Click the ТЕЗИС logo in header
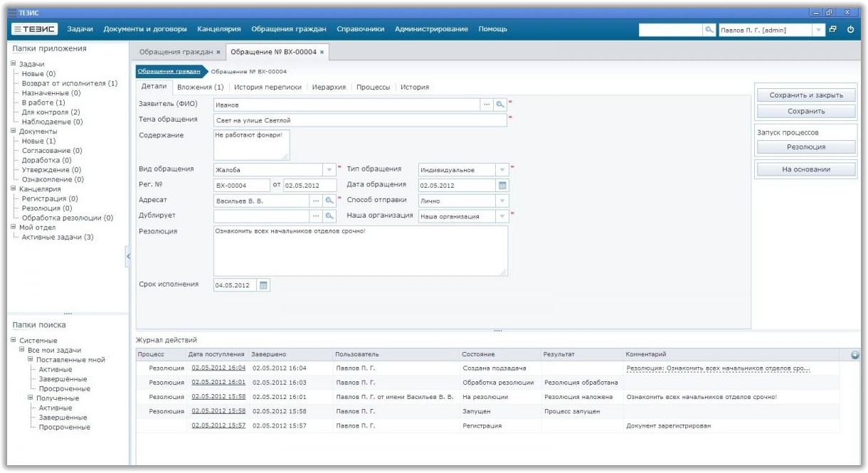 (36, 29)
